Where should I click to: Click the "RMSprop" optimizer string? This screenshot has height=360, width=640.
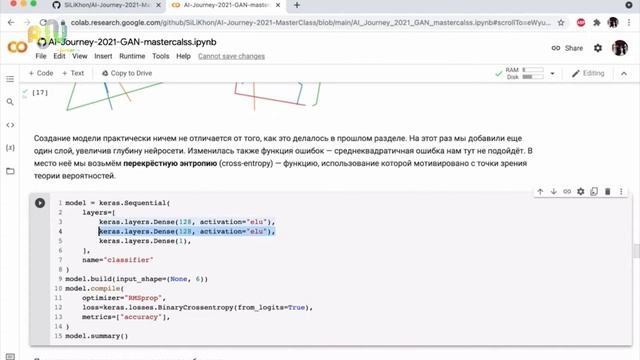[x=143, y=298]
